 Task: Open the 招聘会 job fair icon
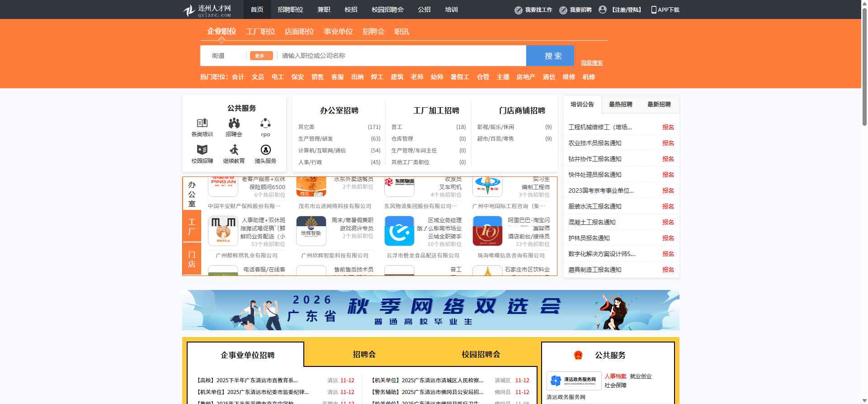(234, 124)
